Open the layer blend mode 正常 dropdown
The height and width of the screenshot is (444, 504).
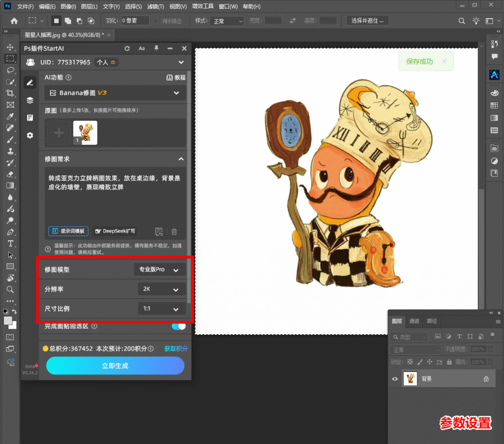[416, 349]
